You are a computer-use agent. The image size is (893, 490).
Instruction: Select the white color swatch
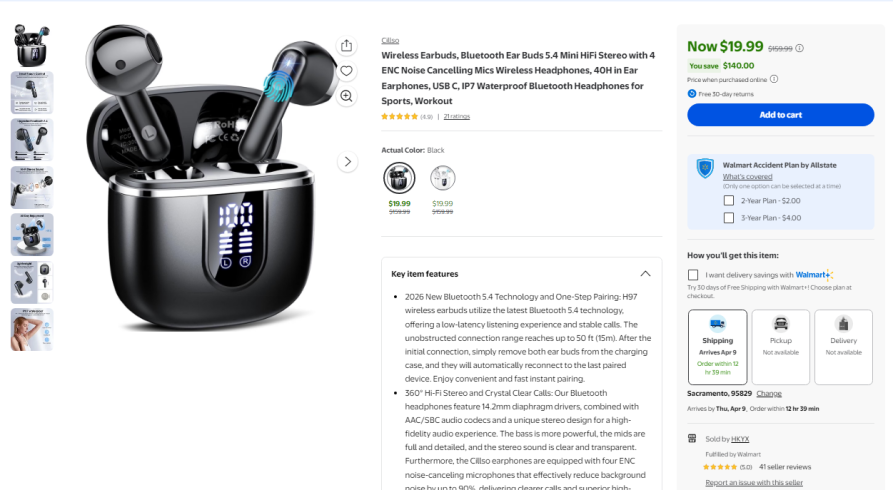(443, 178)
